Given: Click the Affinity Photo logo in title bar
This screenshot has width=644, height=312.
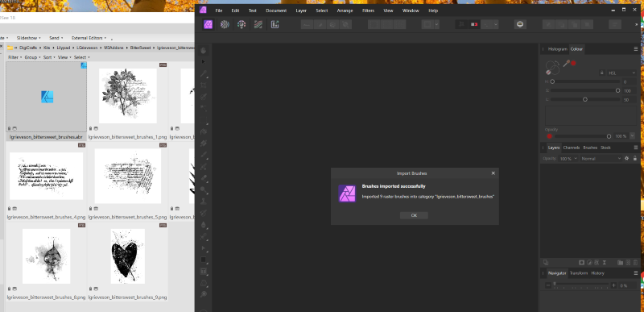Looking at the screenshot, I should [203, 10].
